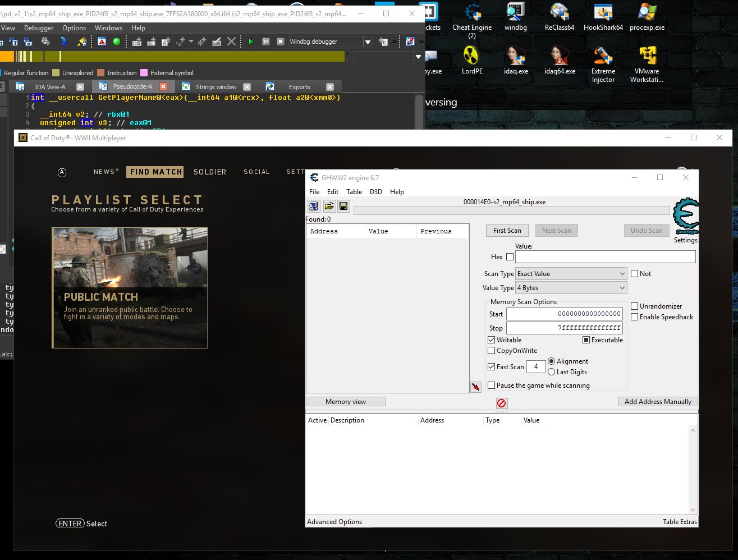Click Table Extras in Cheat Engine
The height and width of the screenshot is (560, 738).
click(x=680, y=522)
